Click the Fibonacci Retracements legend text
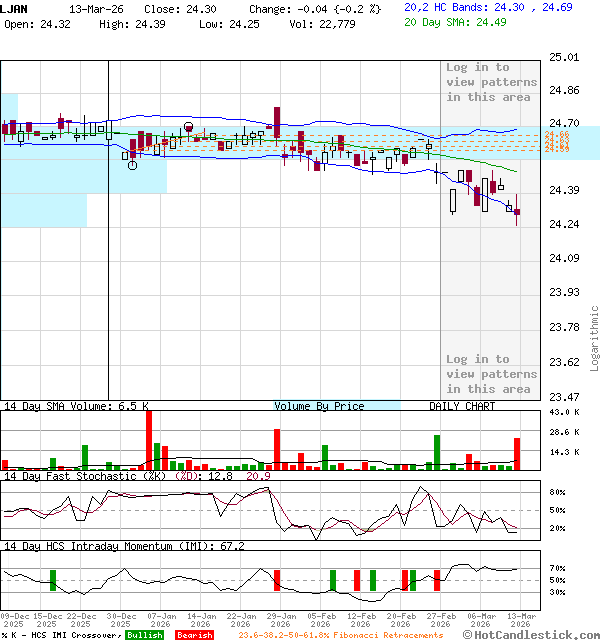 [x=340, y=635]
